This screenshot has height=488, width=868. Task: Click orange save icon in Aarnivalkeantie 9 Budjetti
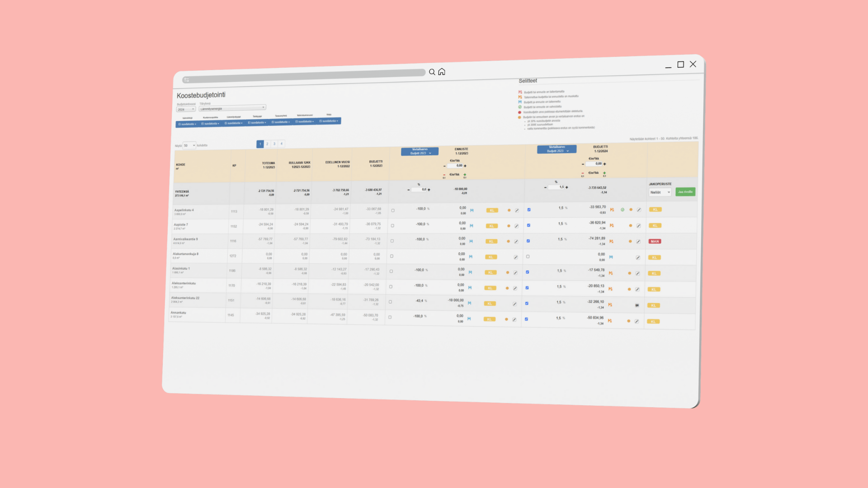pos(611,241)
